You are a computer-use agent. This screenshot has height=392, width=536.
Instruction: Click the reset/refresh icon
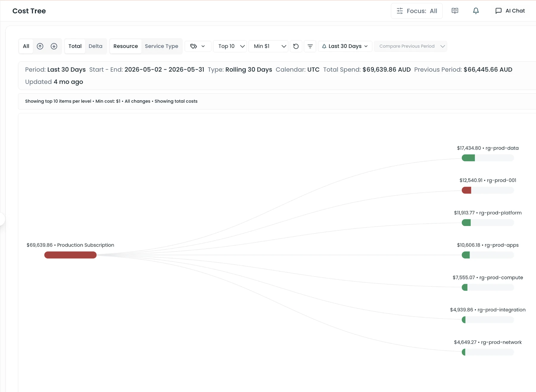coord(296,46)
